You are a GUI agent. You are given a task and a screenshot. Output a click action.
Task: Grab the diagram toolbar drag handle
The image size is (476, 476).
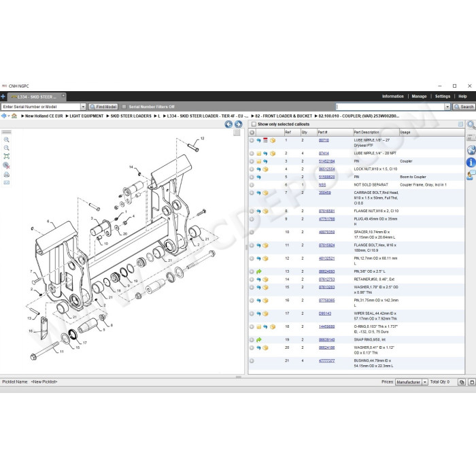[6, 132]
